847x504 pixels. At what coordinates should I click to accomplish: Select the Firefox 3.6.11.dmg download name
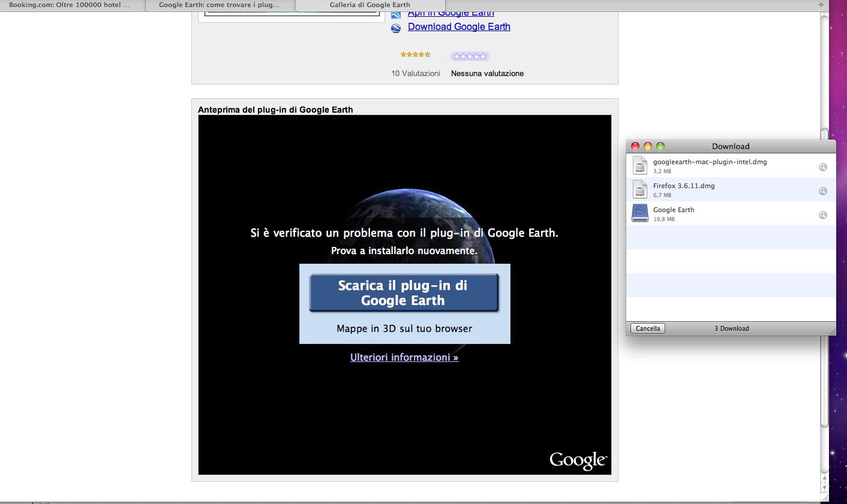pyautogui.click(x=684, y=186)
